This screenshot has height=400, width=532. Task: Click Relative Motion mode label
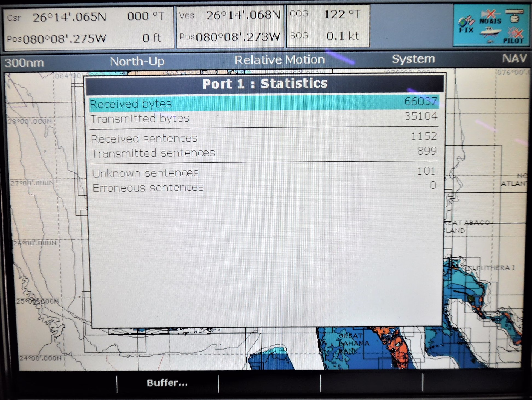(279, 60)
